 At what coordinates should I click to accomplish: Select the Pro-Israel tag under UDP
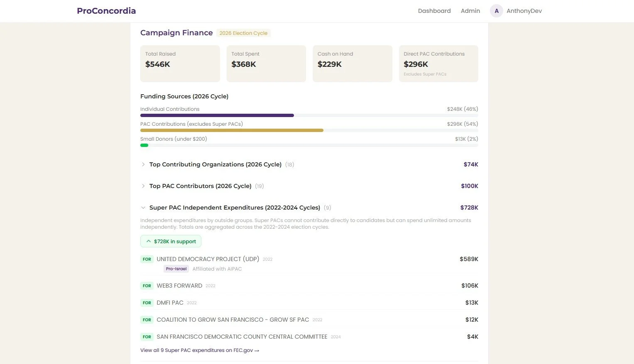coord(176,269)
